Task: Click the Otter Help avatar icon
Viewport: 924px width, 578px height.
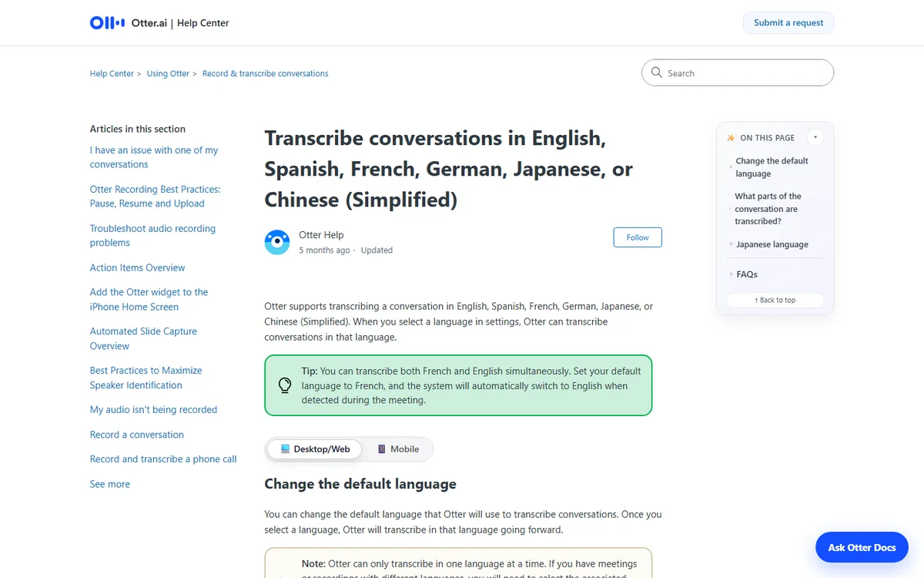Action: (277, 242)
